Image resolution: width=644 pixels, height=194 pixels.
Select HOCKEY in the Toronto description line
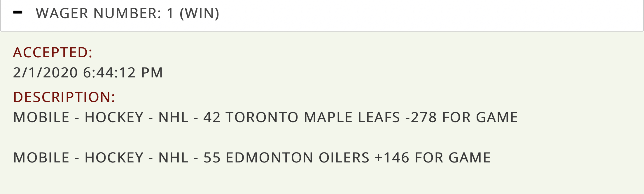[114, 117]
